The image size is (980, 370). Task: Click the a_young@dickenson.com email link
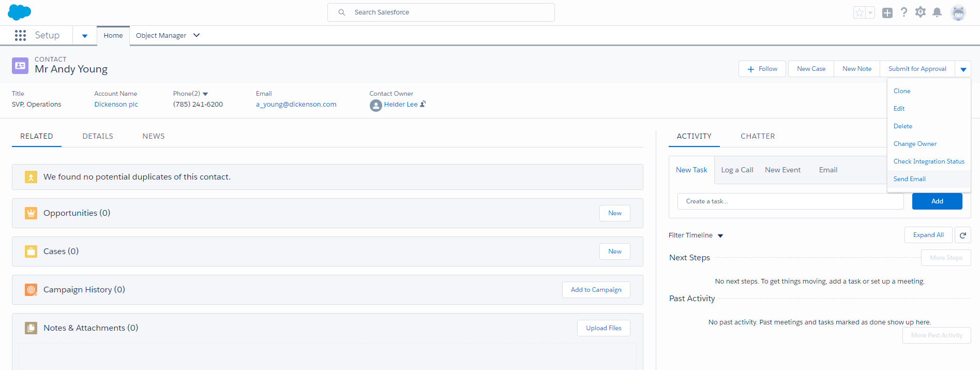[x=296, y=105]
